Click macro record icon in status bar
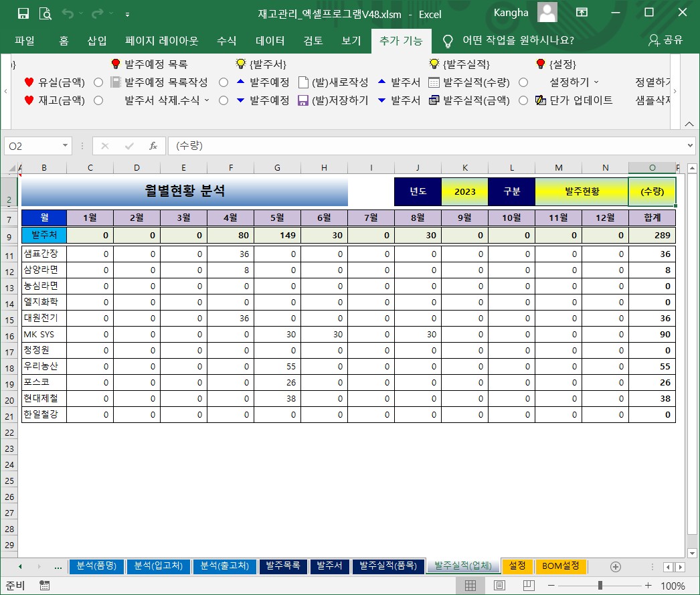 tap(45, 585)
